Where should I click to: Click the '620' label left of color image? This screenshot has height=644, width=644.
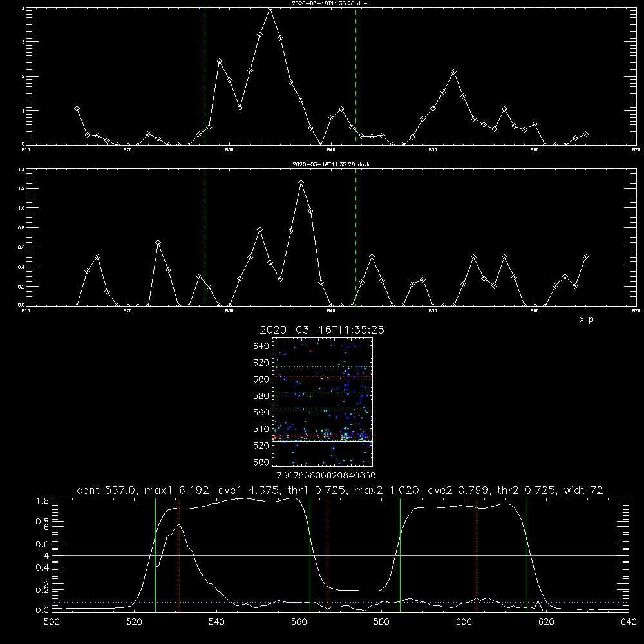[261, 363]
